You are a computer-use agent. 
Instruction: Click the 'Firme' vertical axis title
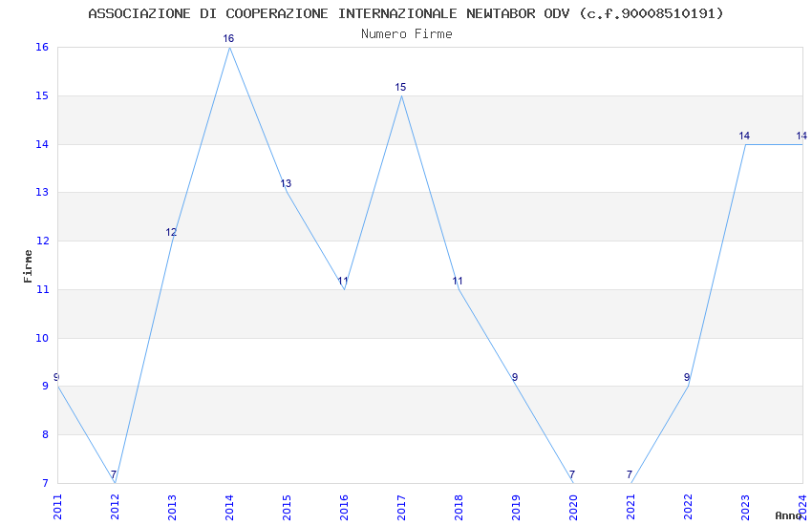pyautogui.click(x=28, y=266)
